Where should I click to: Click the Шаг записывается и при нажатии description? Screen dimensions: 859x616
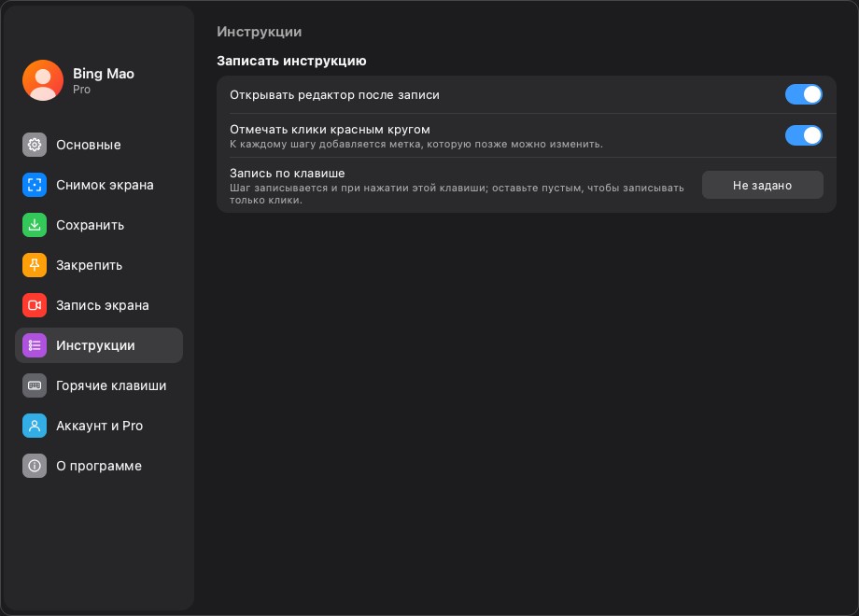[457, 194]
